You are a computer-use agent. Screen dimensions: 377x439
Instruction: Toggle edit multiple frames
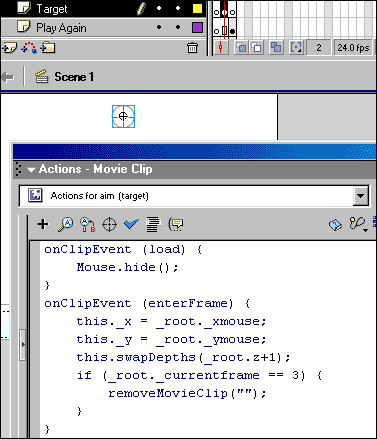click(x=276, y=48)
